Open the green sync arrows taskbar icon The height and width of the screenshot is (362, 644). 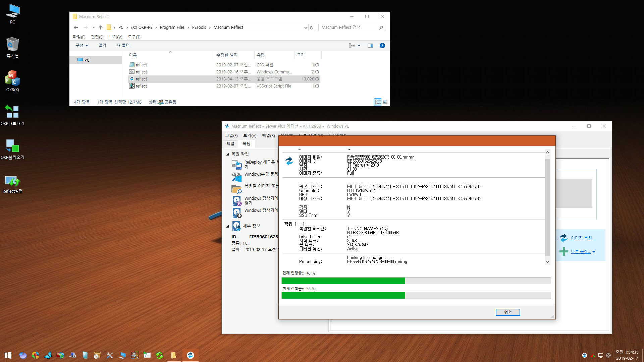click(x=160, y=355)
